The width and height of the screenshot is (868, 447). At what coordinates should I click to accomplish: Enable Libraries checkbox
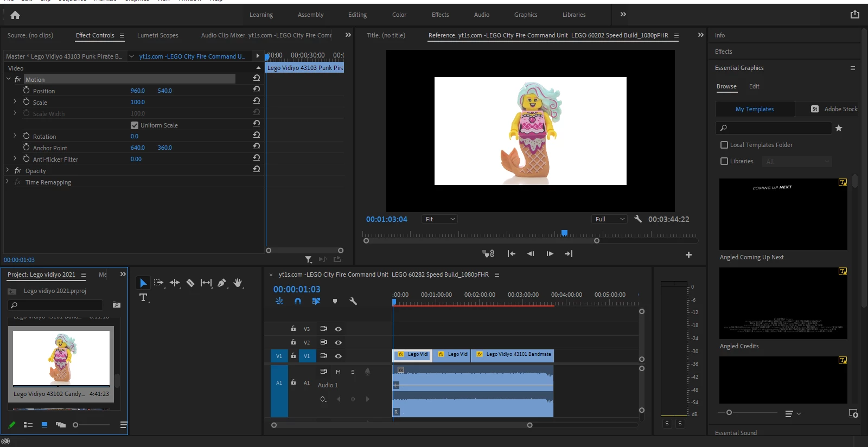724,161
